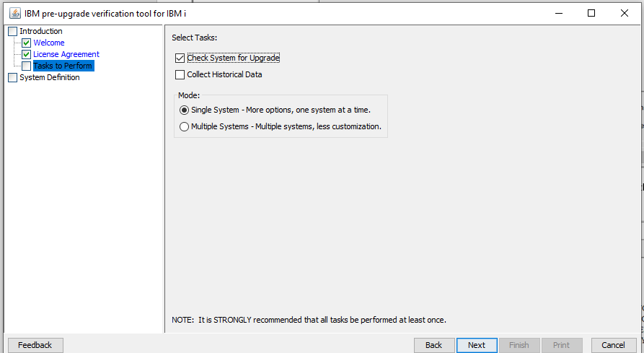
Task: Toggle the Welcome step checkbox icon
Action: [x=27, y=43]
